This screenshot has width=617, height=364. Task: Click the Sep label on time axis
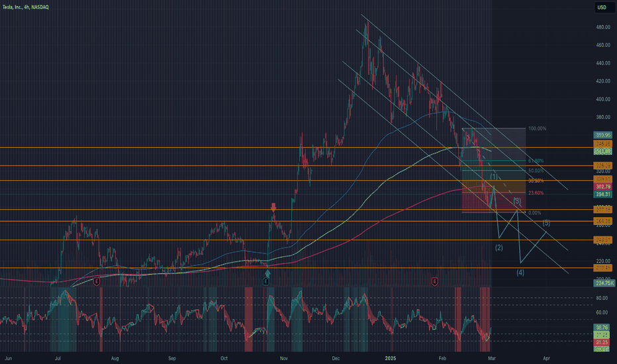pyautogui.click(x=172, y=359)
